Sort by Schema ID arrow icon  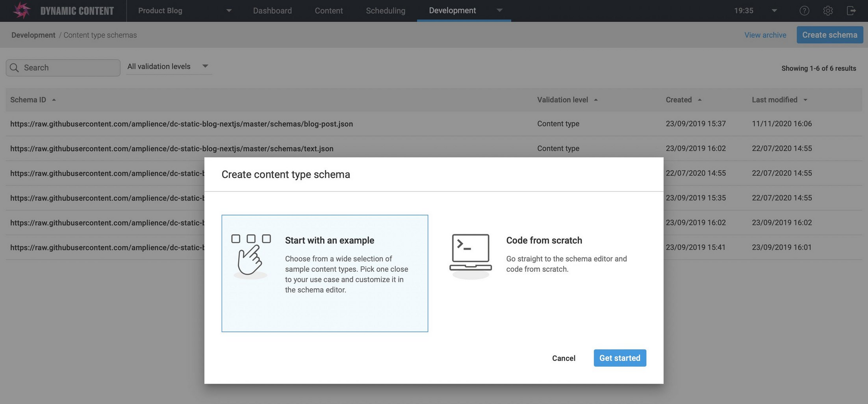(54, 100)
